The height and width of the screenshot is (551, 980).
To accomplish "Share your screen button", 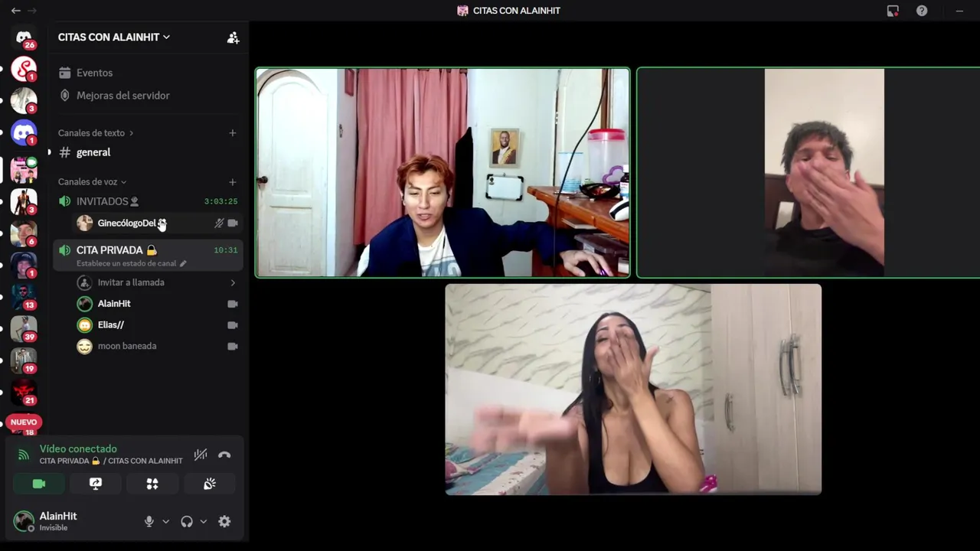I will (96, 484).
